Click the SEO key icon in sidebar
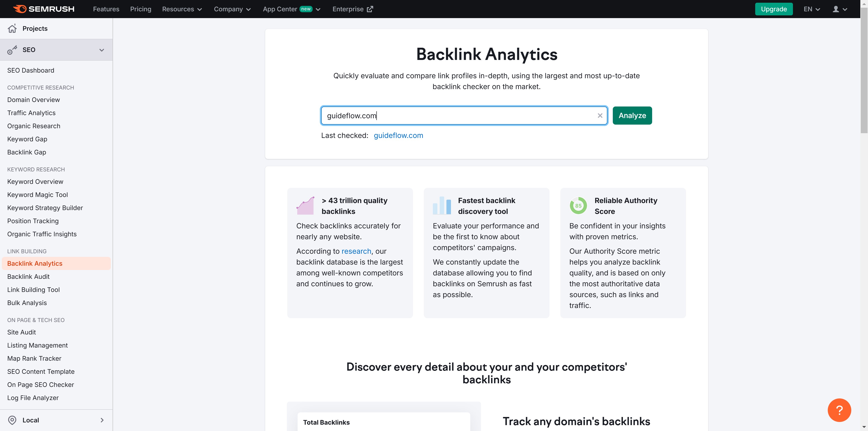868x431 pixels. [x=12, y=50]
